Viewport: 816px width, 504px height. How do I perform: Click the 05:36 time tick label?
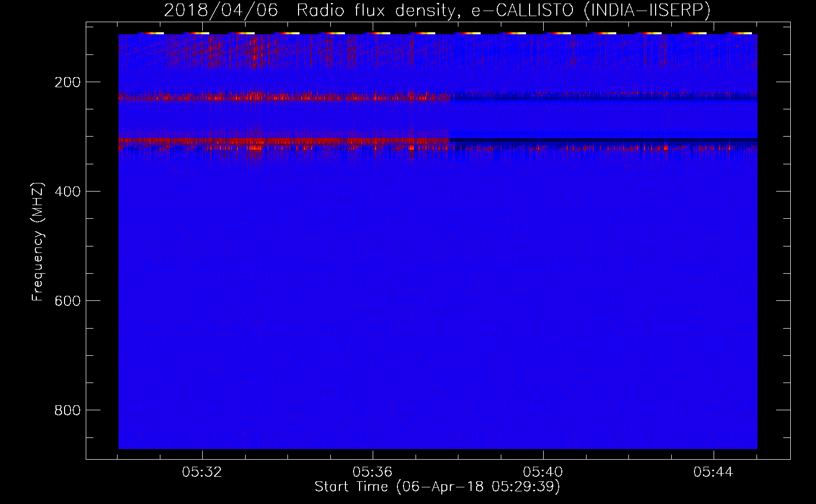373,472
